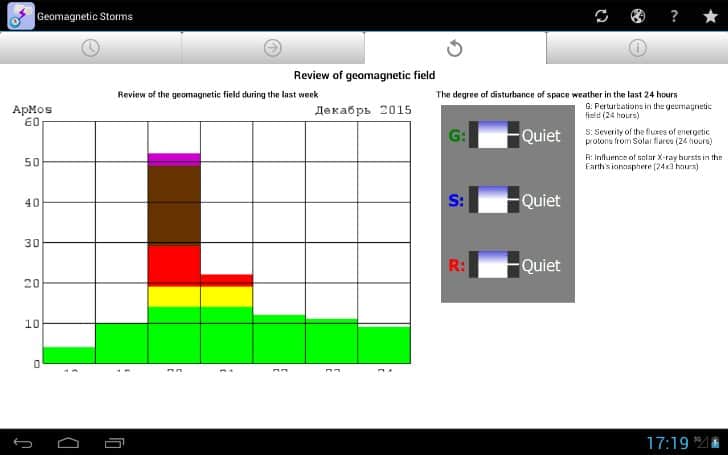Tap the status bar clock showing 17:19
728x455 pixels.
click(x=666, y=442)
